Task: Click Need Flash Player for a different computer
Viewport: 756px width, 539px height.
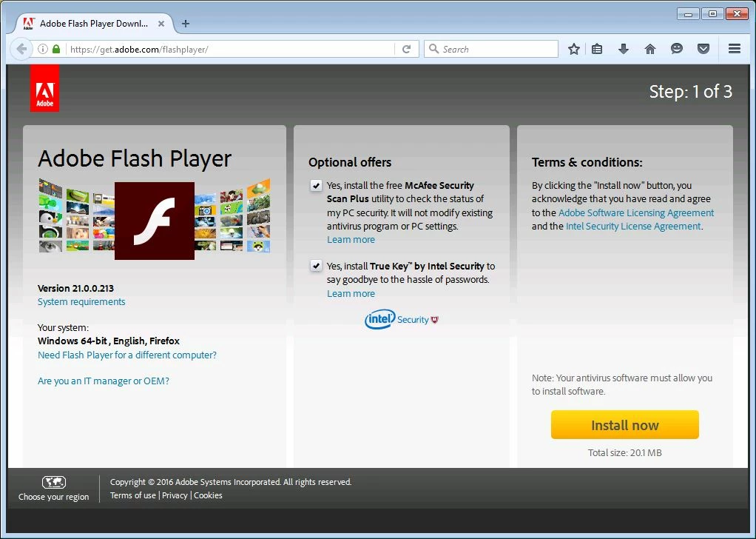Action: pyautogui.click(x=127, y=355)
